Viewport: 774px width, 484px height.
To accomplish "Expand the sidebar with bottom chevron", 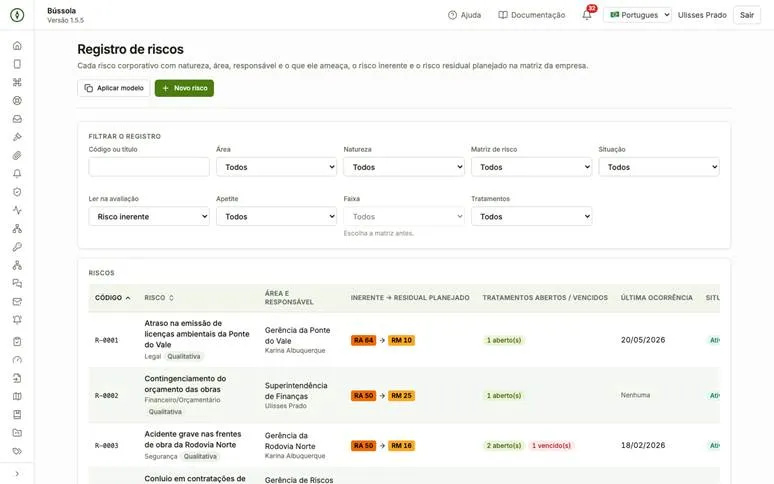I will click(17, 474).
